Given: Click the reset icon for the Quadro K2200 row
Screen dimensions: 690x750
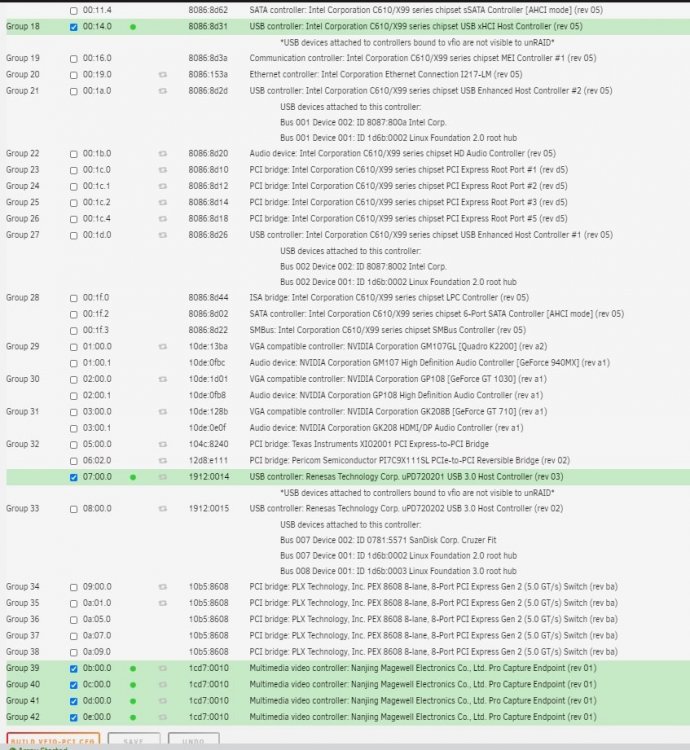Looking at the screenshot, I should [163, 346].
